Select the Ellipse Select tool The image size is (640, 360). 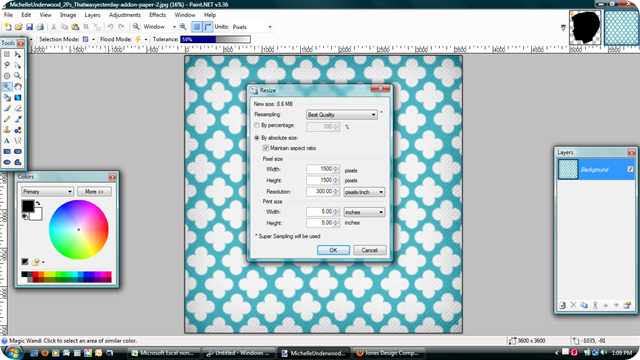(x=7, y=76)
